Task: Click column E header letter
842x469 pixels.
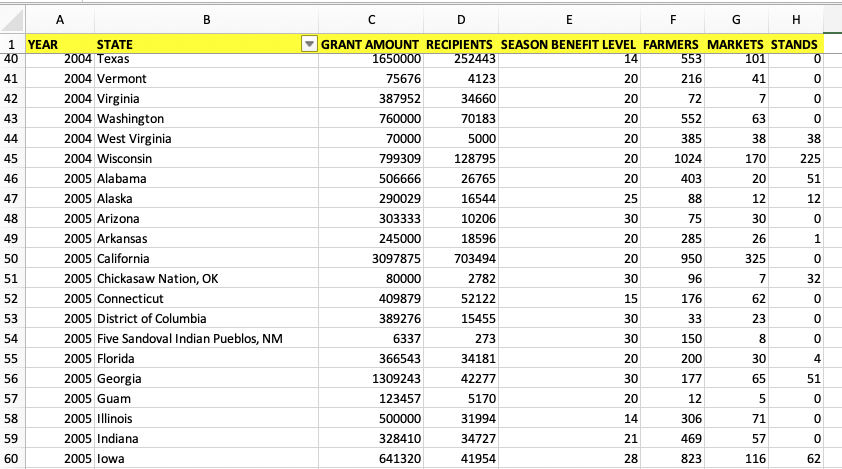Action: click(x=569, y=19)
